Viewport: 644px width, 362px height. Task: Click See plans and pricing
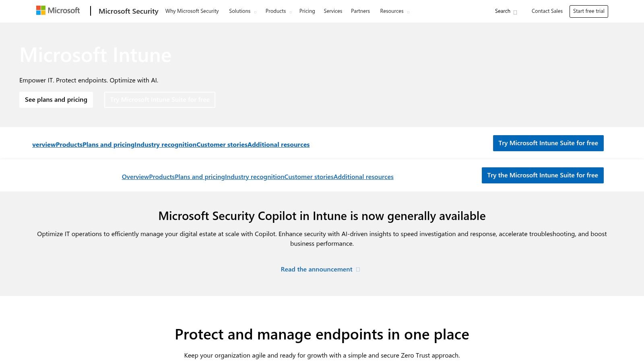pos(56,99)
